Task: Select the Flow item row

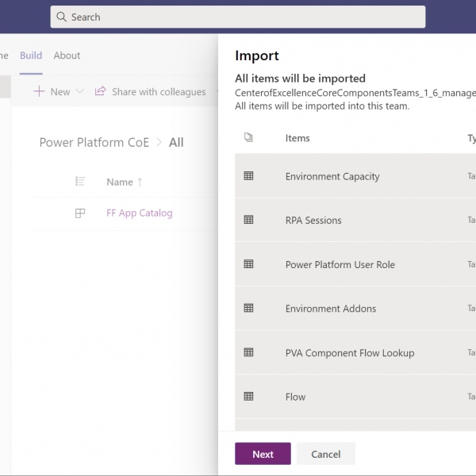Action: tap(355, 397)
